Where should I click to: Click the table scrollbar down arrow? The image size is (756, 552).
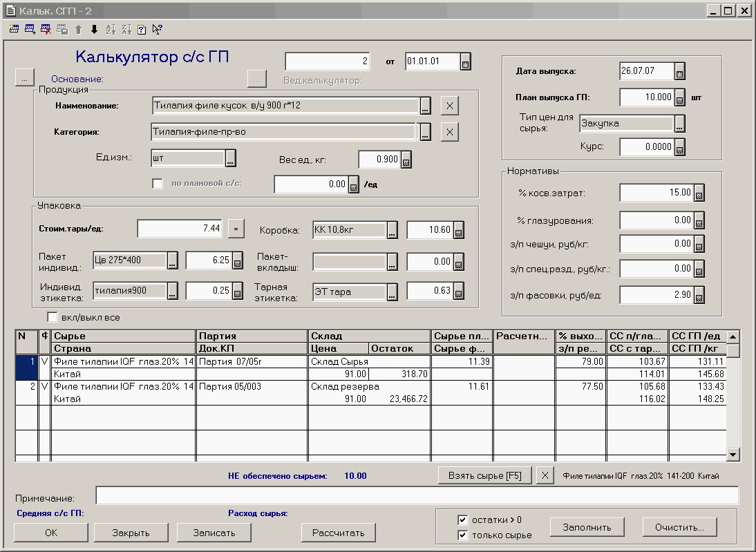tap(733, 454)
